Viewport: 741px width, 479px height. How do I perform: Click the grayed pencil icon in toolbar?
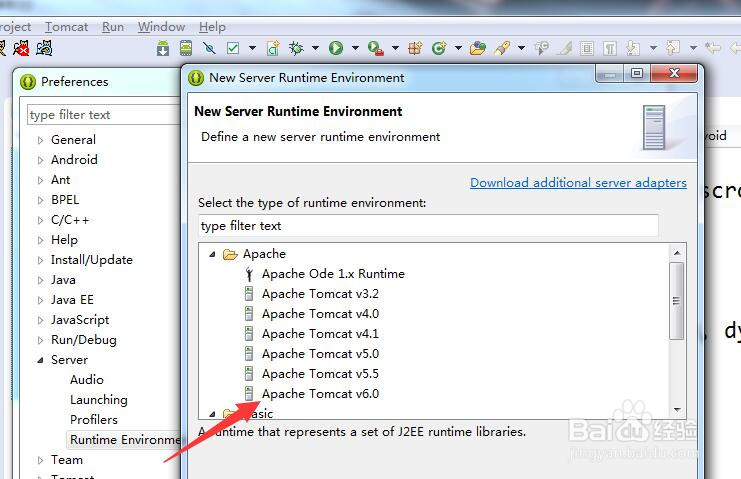(x=564, y=48)
